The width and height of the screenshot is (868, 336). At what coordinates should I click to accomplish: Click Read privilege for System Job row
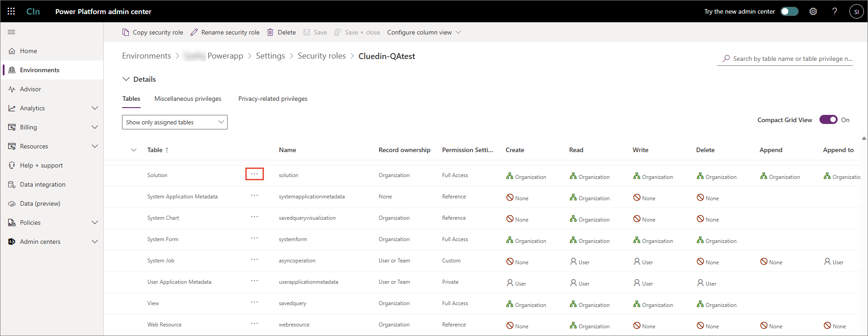(580, 262)
